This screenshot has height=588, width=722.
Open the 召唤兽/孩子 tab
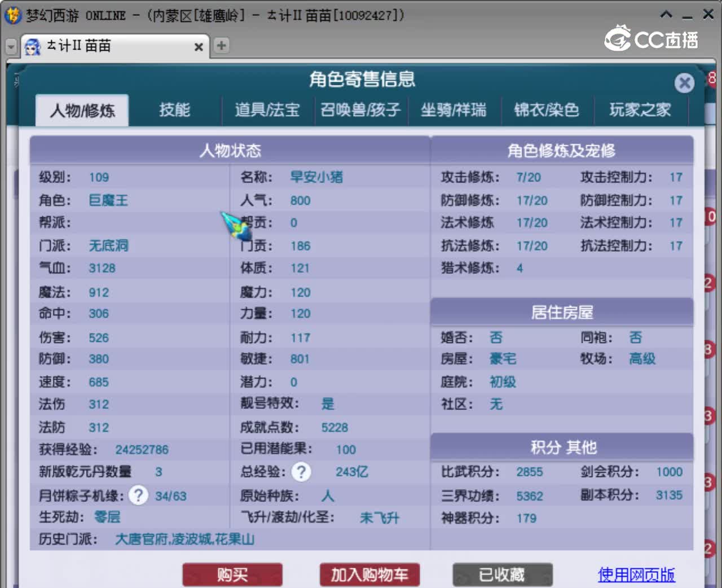[x=360, y=109]
